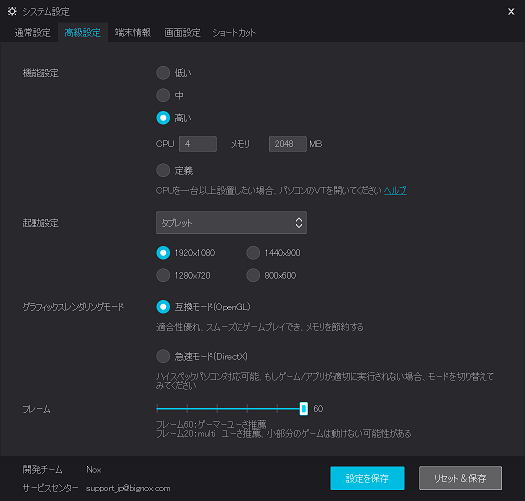Screen dimensions: 525x501
Task: Select the 高級設定 tab
Action: tap(82, 33)
